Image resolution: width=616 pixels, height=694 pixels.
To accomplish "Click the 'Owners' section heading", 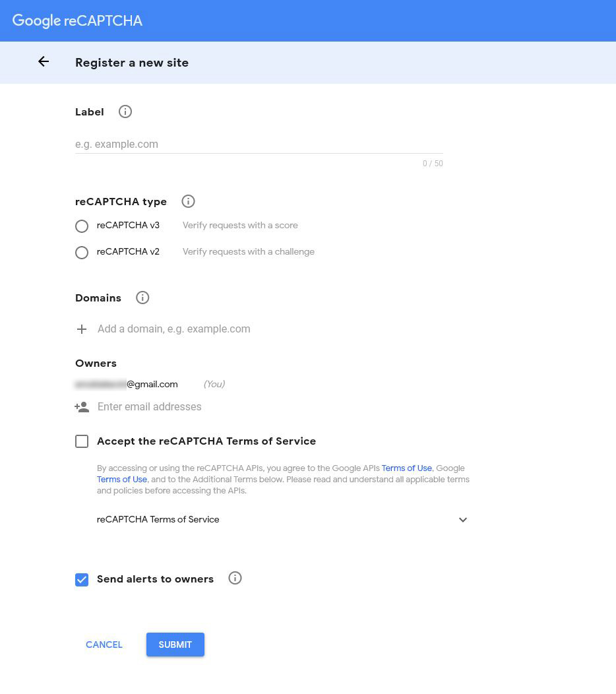I will click(96, 363).
